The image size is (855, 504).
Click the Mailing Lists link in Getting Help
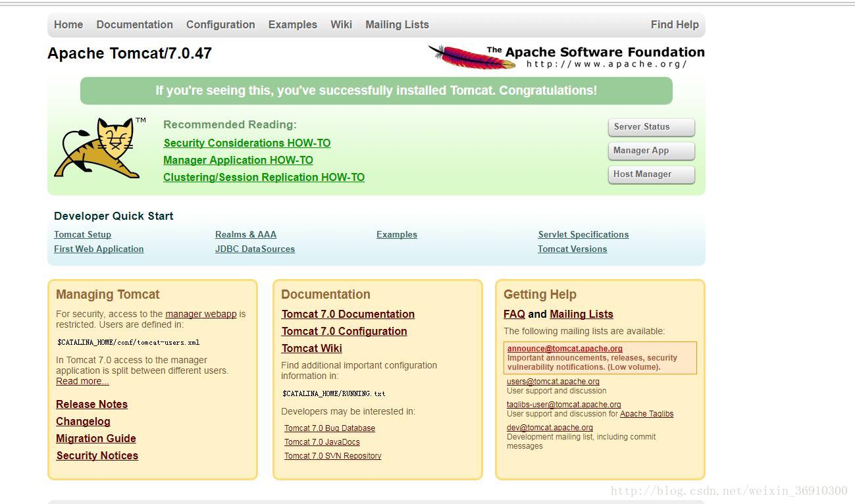[581, 314]
